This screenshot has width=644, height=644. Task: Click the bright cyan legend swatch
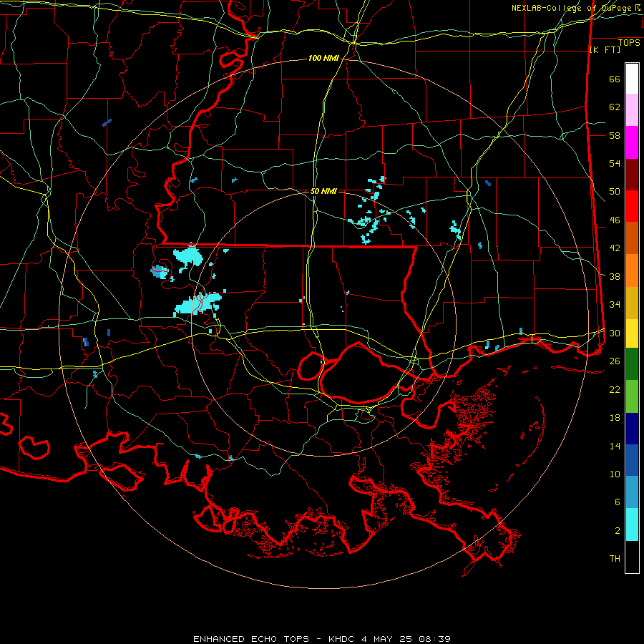(632, 525)
